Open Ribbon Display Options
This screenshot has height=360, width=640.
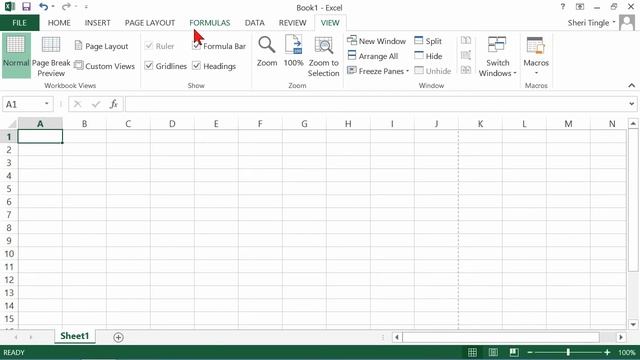coord(580,7)
